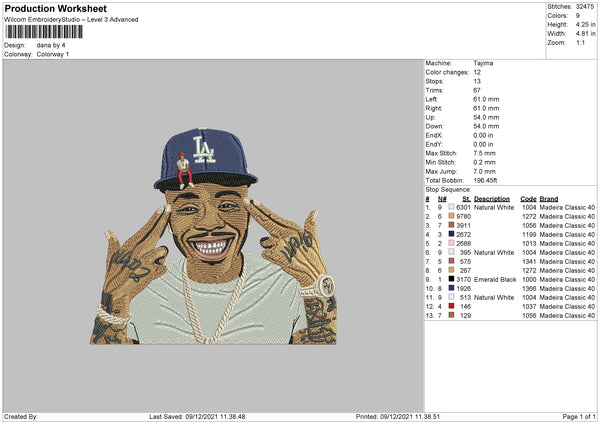Click the Down value 54.0 mm

click(486, 126)
